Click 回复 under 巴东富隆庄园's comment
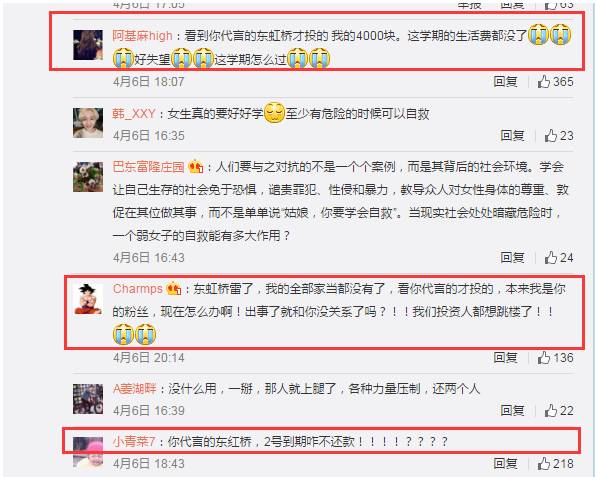Viewport: 596px width, 477px height. pyautogui.click(x=512, y=257)
